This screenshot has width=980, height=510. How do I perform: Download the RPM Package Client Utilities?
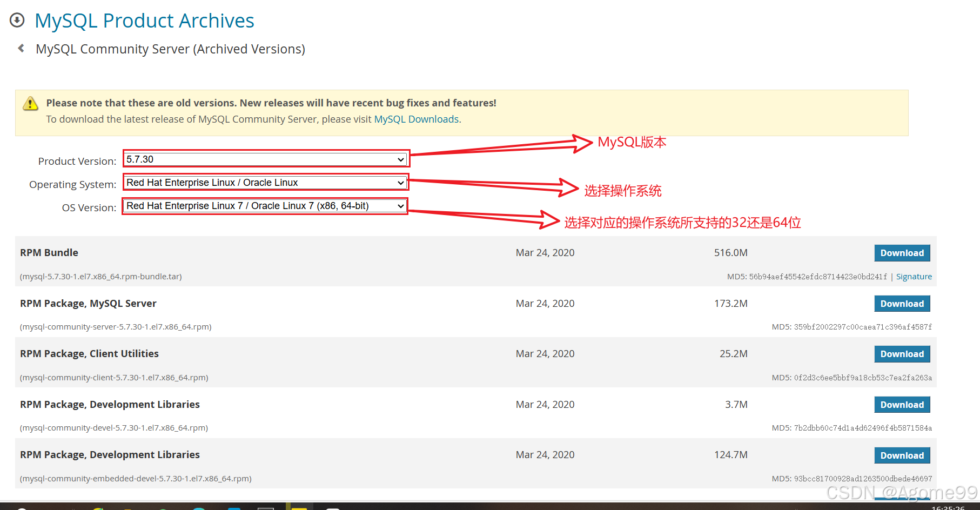click(902, 354)
